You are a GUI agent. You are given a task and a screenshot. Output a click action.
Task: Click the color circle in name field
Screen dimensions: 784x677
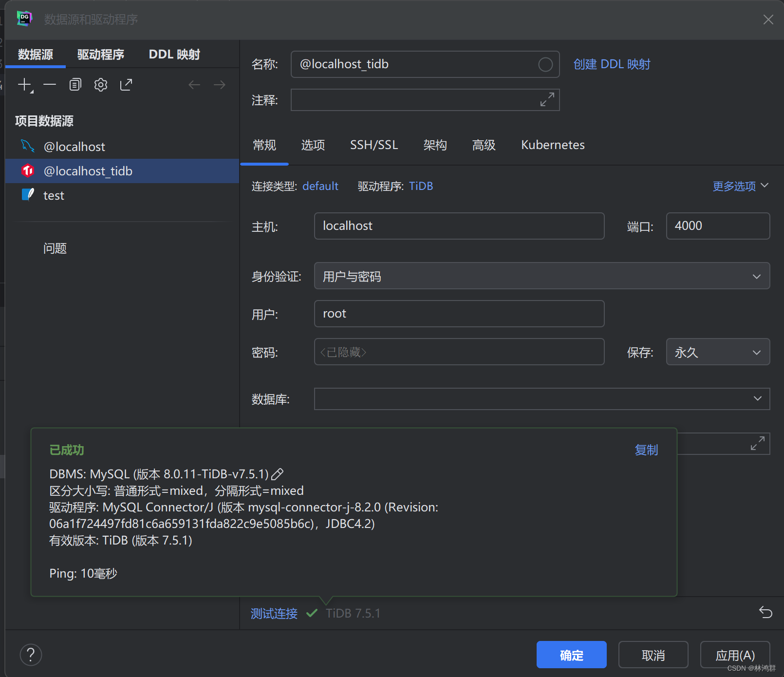point(545,64)
